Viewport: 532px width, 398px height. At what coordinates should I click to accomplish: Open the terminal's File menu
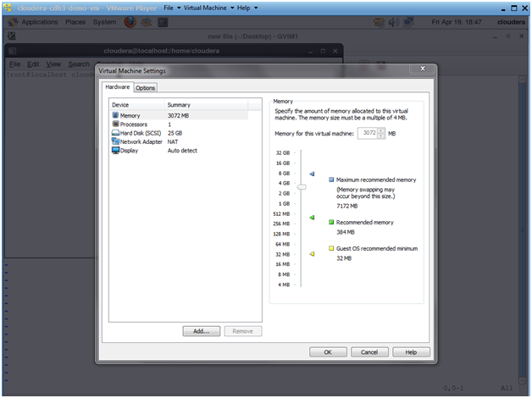(x=14, y=64)
